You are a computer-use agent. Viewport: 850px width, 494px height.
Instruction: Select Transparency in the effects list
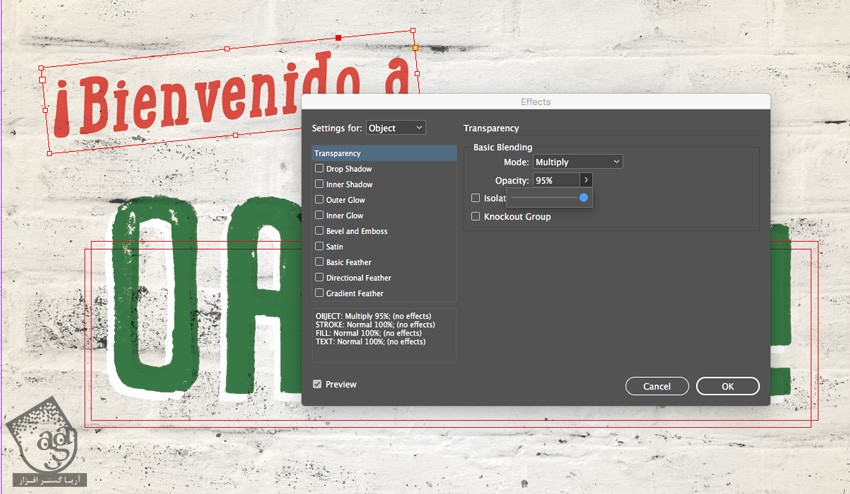point(383,153)
